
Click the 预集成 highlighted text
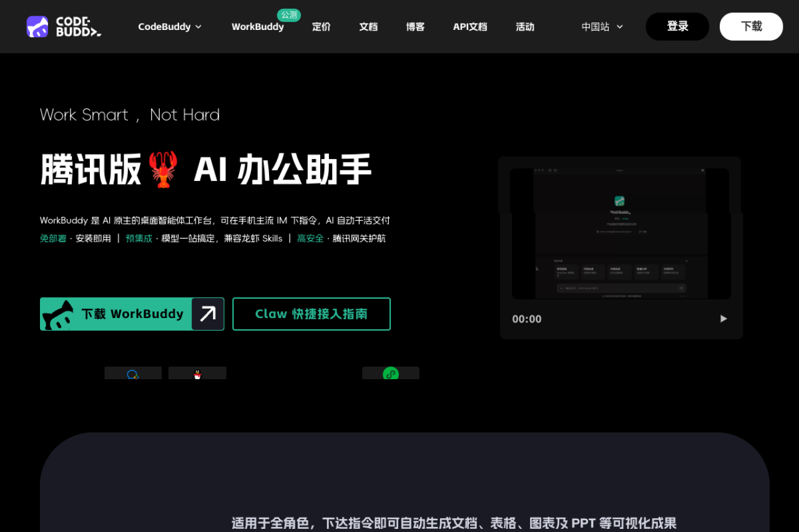[x=139, y=238]
